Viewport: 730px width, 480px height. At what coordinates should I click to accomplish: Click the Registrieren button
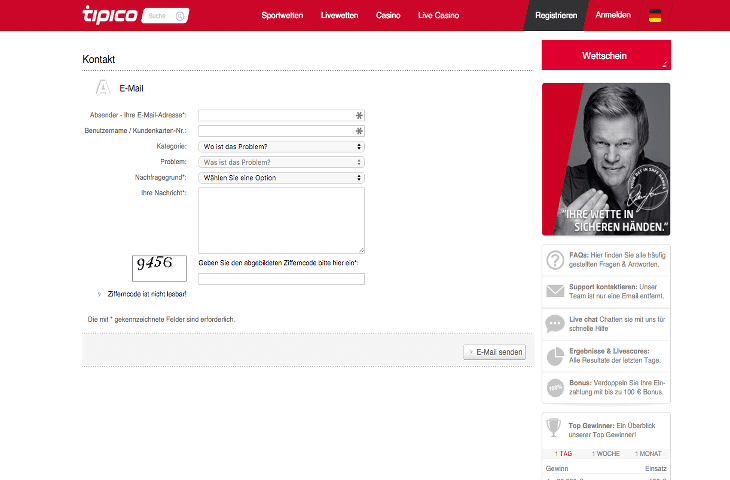point(556,15)
